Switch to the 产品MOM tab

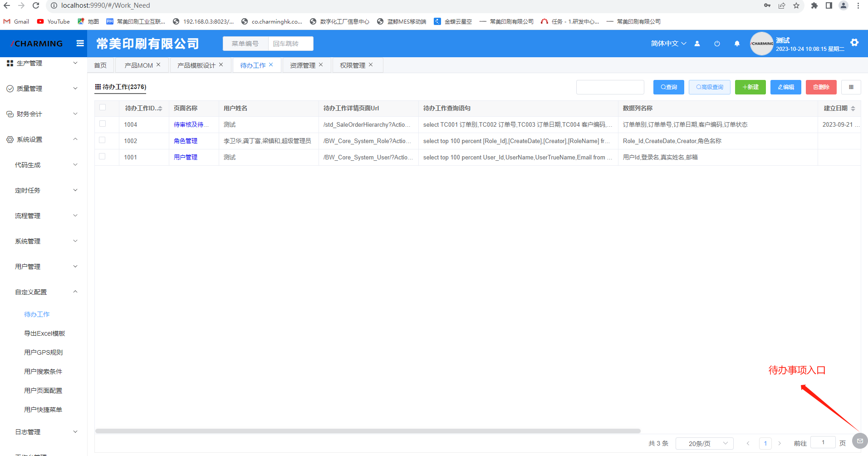click(139, 65)
